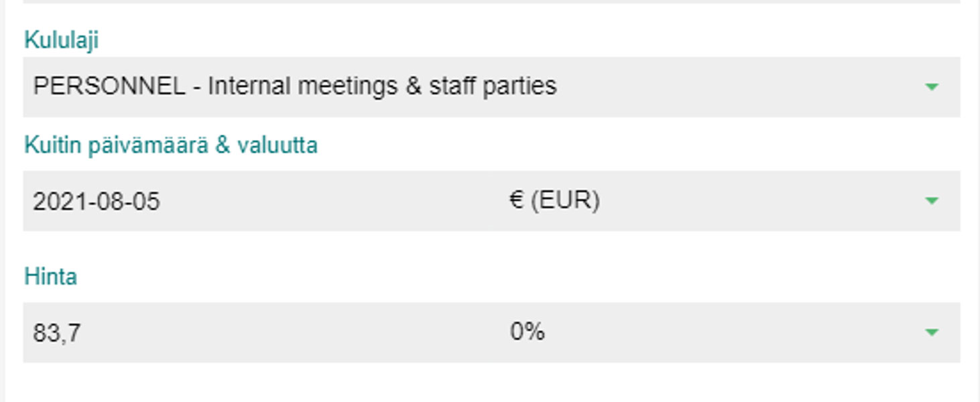The image size is (980, 402).
Task: Click the € euro symbol in currency field
Action: [x=515, y=200]
